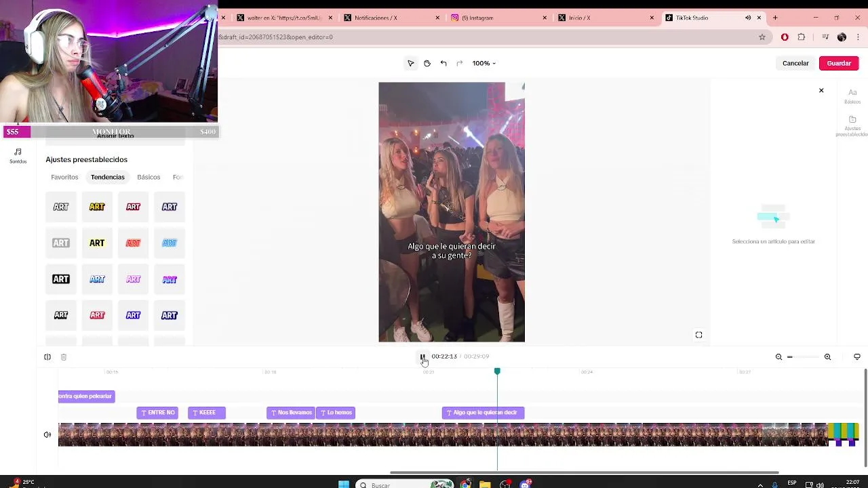Select 'Algo que le quieran decir' clip
Viewport: 868px width, 488px height.
(x=484, y=413)
